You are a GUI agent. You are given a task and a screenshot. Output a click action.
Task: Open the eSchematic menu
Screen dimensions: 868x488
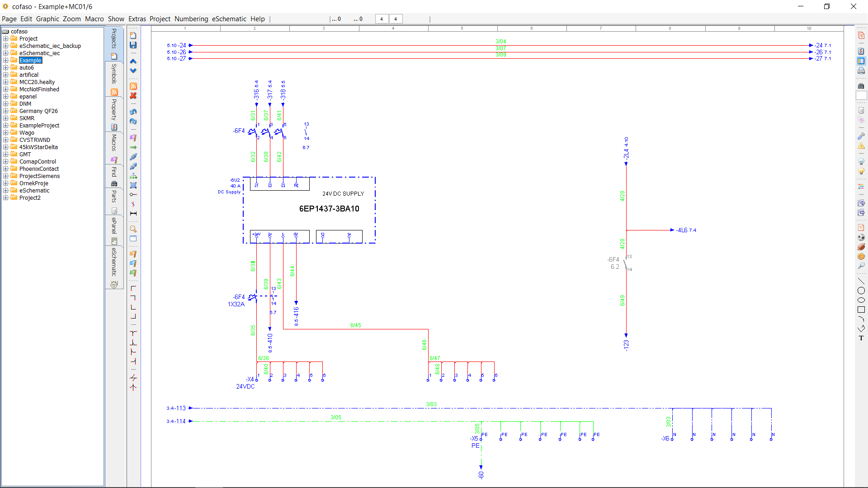[x=229, y=19]
